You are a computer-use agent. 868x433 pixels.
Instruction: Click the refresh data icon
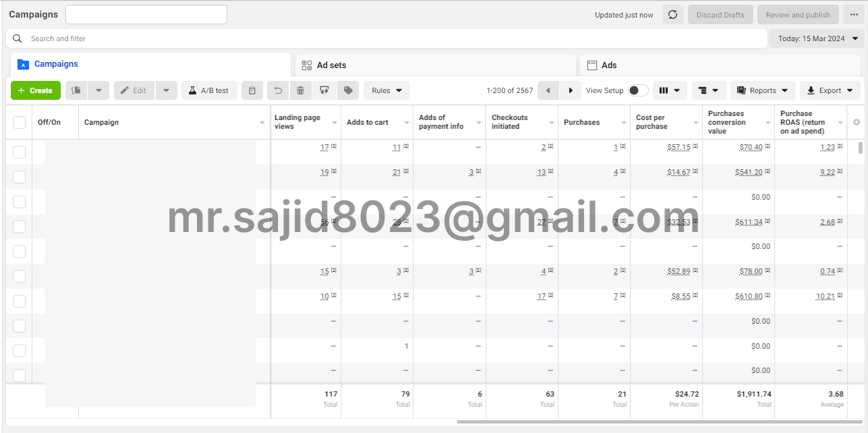(672, 15)
